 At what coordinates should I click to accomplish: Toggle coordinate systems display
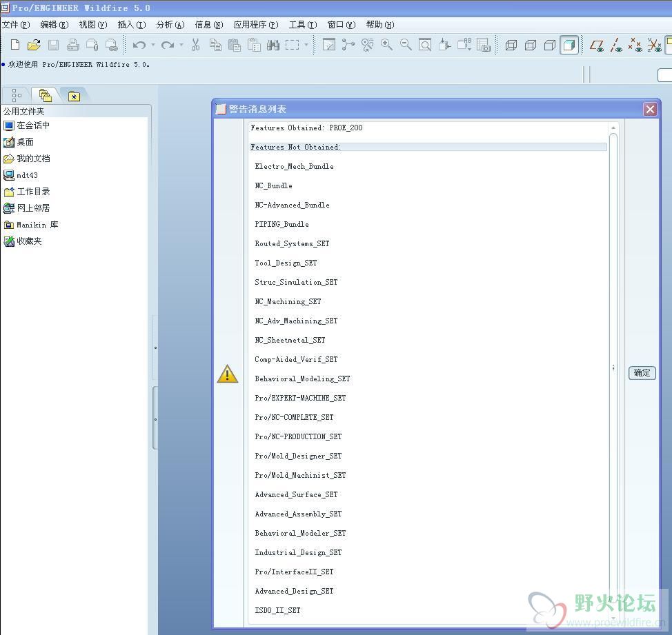tap(655, 45)
